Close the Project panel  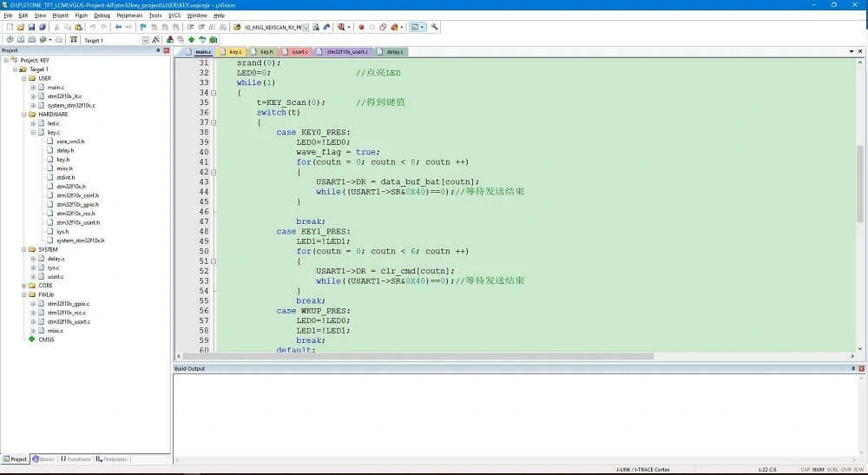(x=166, y=50)
